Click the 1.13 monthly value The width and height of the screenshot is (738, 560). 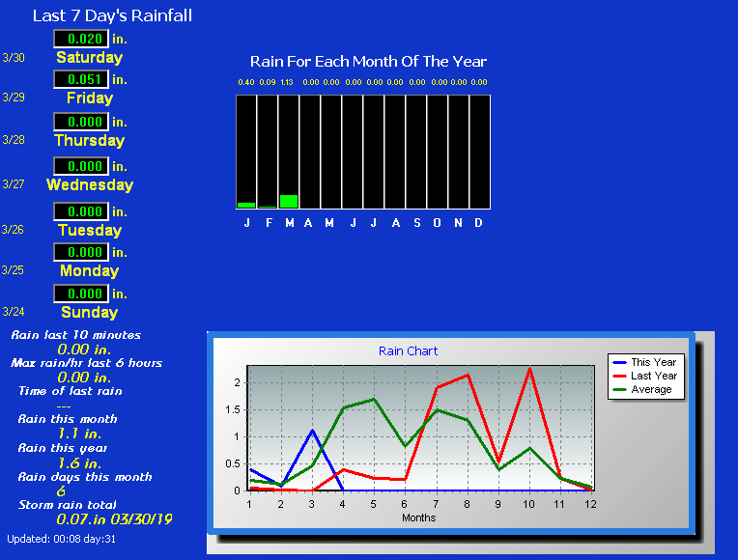pos(287,82)
